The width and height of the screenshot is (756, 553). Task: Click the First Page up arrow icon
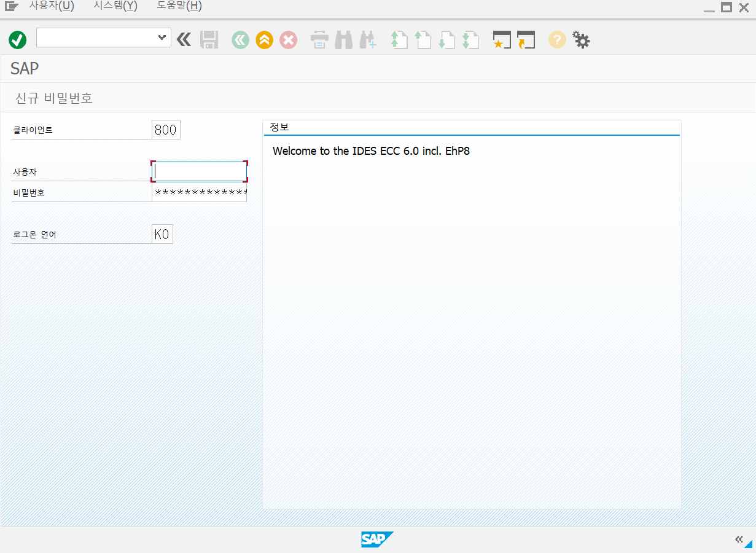click(x=399, y=39)
